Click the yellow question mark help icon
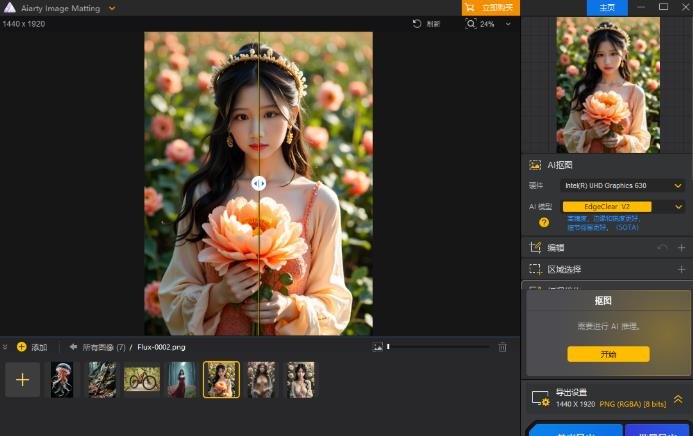Image resolution: width=693 pixels, height=436 pixels. pyautogui.click(x=544, y=223)
